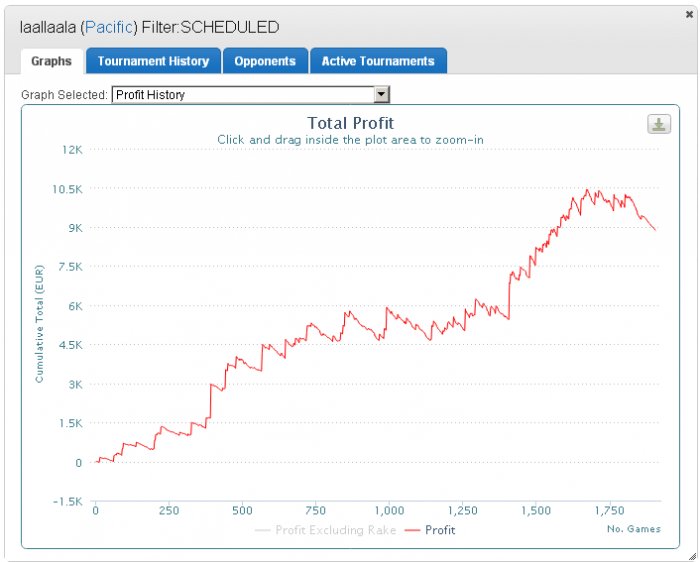Select the Graphs tab
Screen dimensions: 700x562
point(51,61)
